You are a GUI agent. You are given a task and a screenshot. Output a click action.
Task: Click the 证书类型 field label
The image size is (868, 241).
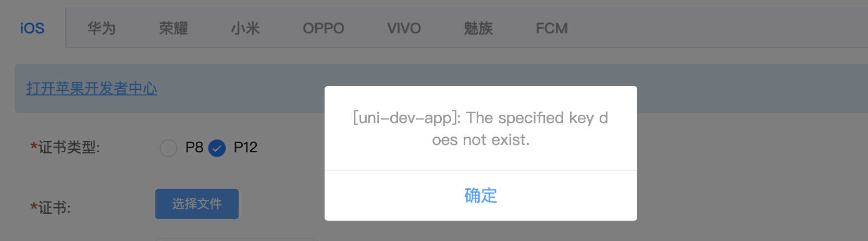click(65, 148)
